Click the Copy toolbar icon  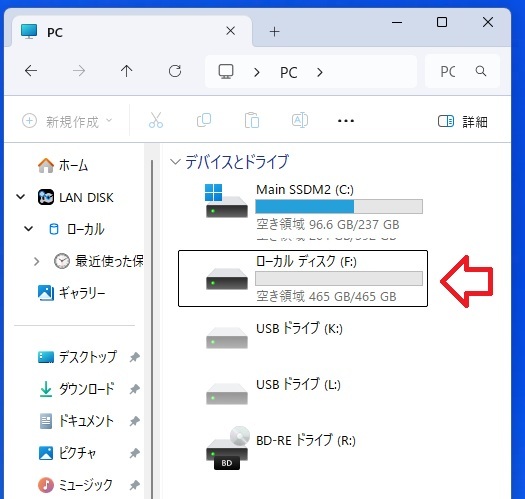(x=204, y=120)
